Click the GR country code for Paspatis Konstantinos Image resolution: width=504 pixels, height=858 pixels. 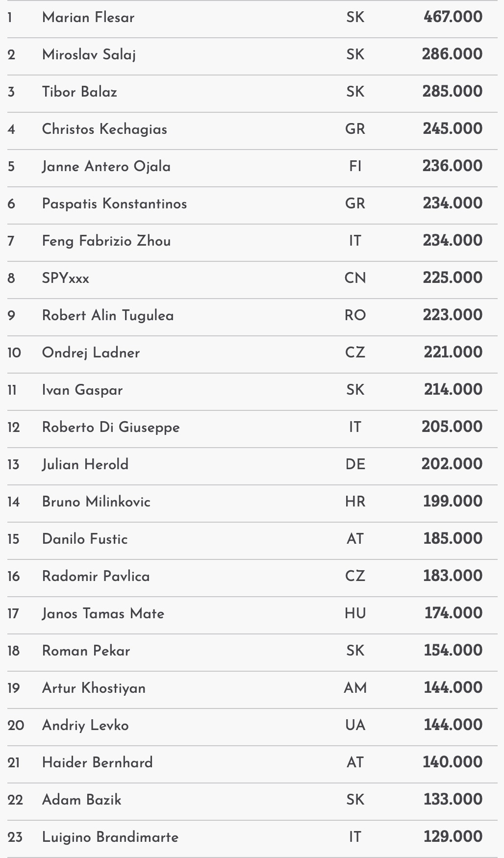[355, 203]
